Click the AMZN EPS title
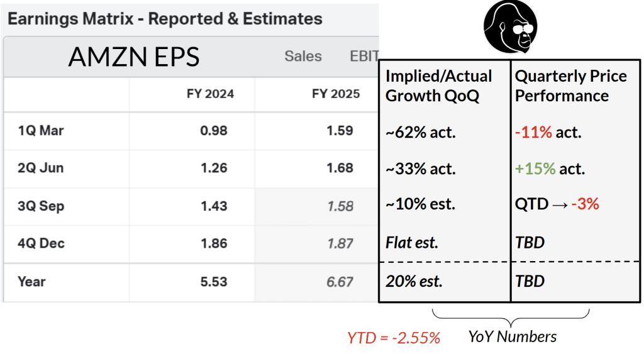This screenshot has height=356, width=644. [x=133, y=57]
